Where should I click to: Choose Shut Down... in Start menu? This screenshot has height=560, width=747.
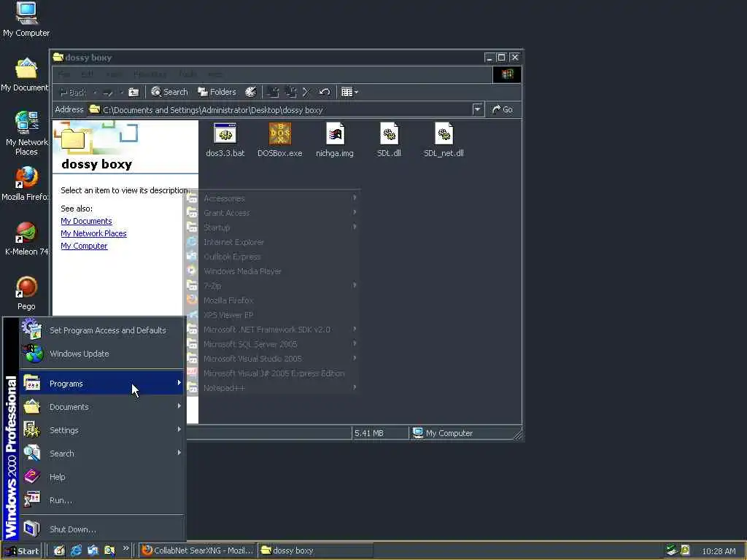click(101, 529)
